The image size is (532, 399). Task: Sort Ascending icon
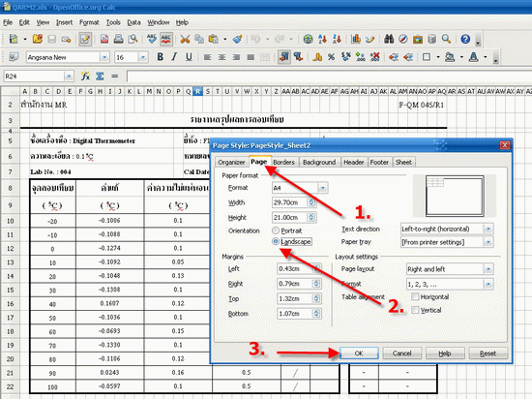point(322,39)
